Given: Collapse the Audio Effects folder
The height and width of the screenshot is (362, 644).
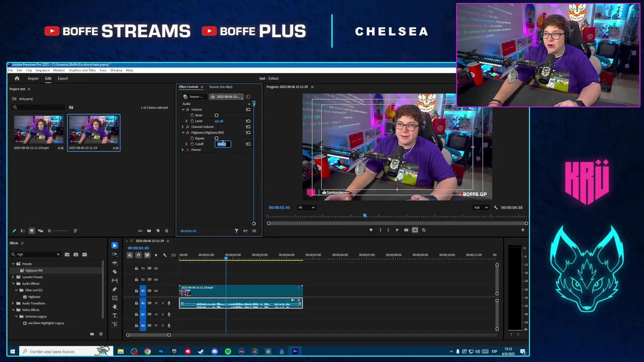Looking at the screenshot, I should [x=13, y=284].
